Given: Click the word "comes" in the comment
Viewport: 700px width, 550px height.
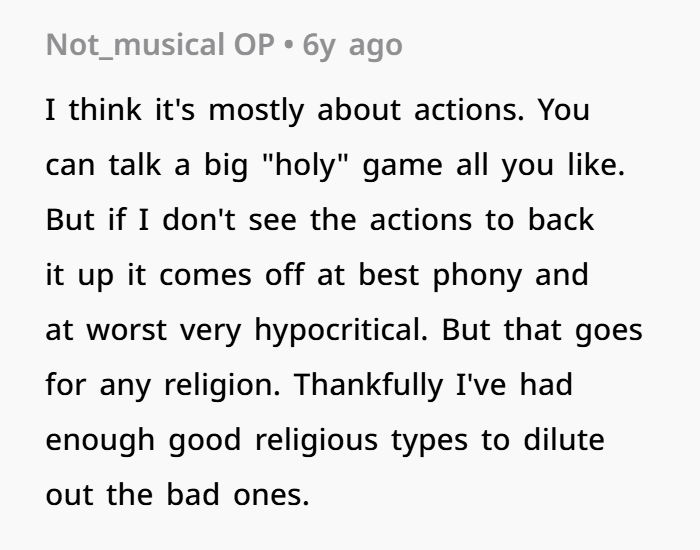Looking at the screenshot, I should click(x=205, y=275).
